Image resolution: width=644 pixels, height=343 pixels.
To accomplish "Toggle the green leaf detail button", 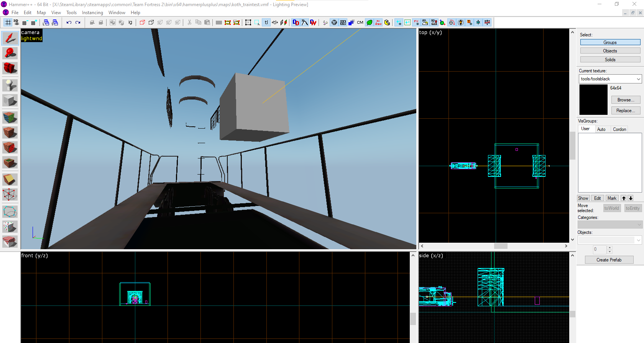I will coord(369,23).
